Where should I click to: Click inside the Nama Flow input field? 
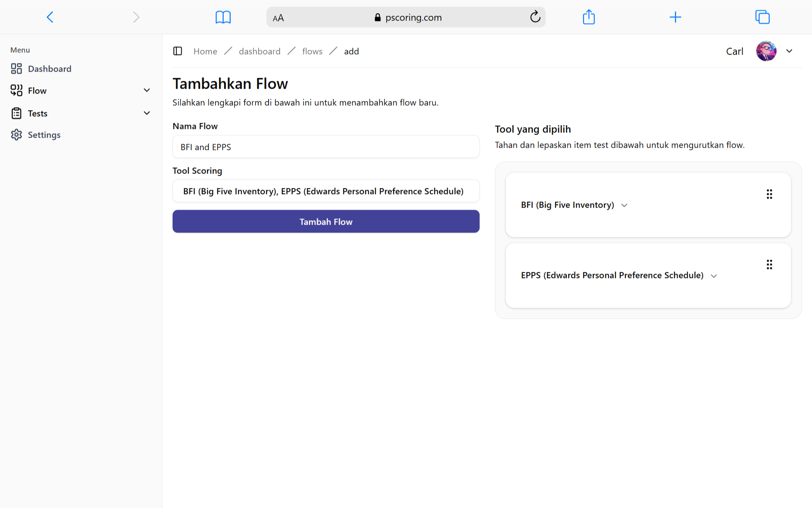(326, 147)
